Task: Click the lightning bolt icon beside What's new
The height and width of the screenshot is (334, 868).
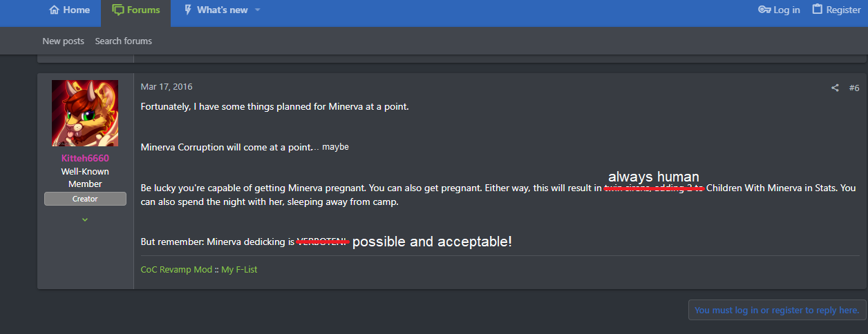Action: click(187, 10)
